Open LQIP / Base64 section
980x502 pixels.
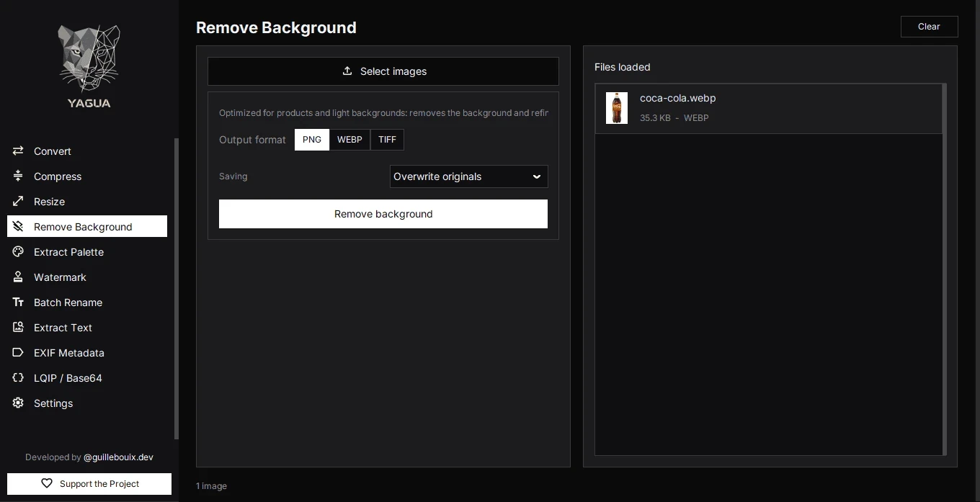click(87, 378)
